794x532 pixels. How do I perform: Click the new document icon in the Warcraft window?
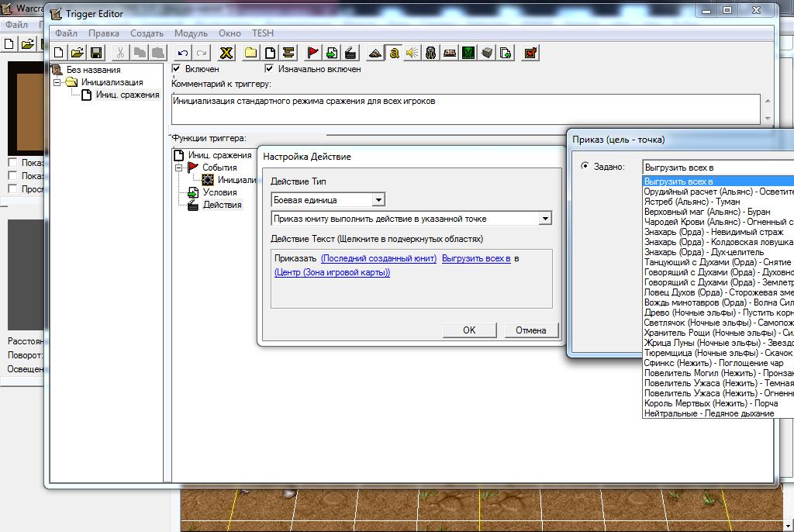click(9, 44)
